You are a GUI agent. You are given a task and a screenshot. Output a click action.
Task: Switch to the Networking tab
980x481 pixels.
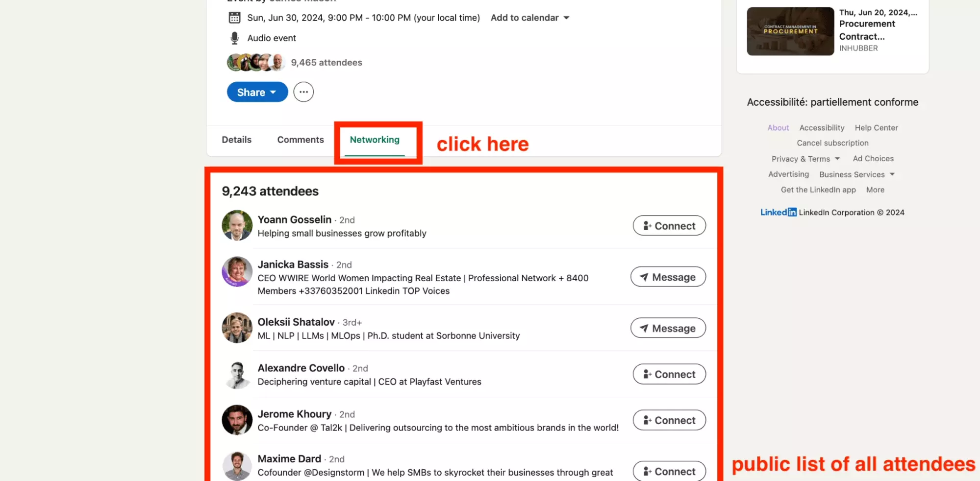pos(375,140)
